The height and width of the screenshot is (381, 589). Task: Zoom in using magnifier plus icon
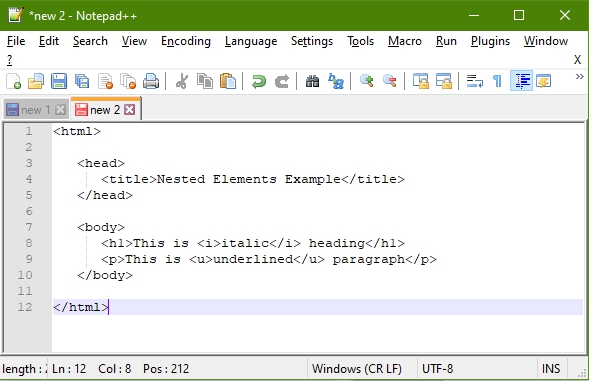(x=366, y=81)
